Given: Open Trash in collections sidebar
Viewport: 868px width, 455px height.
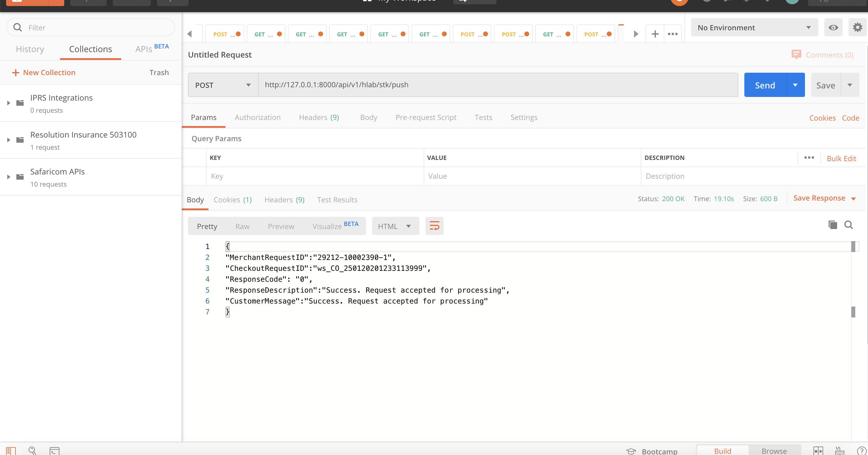Looking at the screenshot, I should pyautogui.click(x=159, y=72).
